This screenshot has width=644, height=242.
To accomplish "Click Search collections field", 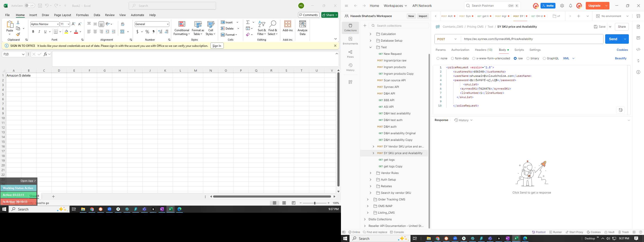I will point(399,26).
